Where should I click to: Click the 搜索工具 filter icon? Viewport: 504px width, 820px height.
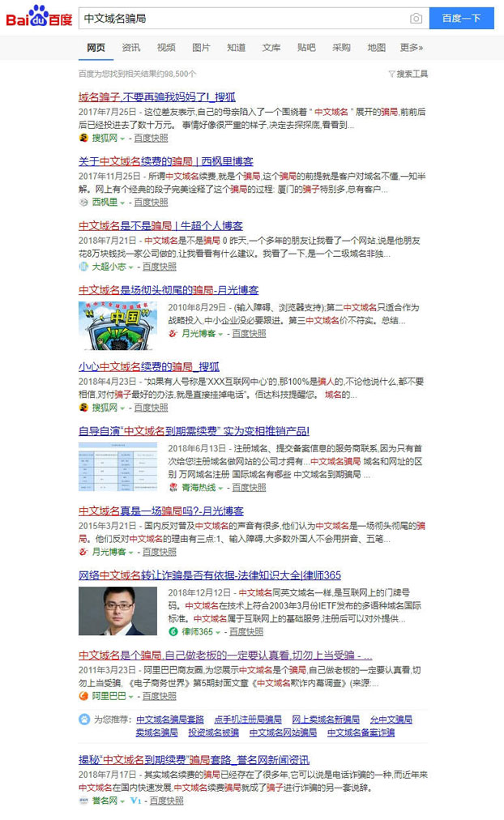[x=391, y=74]
